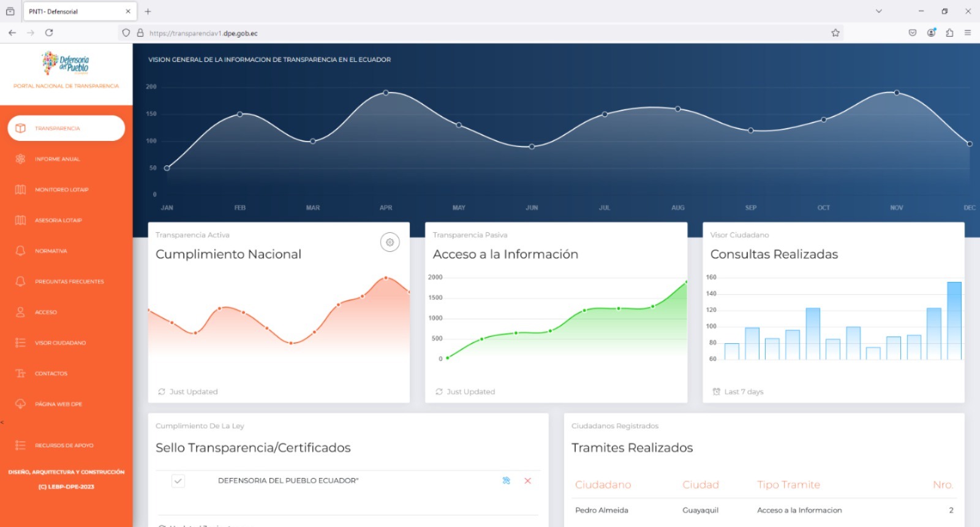Click the gear icon on Cumplimiento Nacional card

pyautogui.click(x=390, y=243)
